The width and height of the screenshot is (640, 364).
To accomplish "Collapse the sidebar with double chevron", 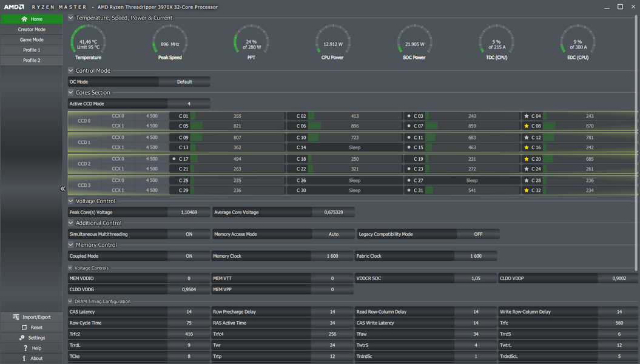I will coord(62,189).
